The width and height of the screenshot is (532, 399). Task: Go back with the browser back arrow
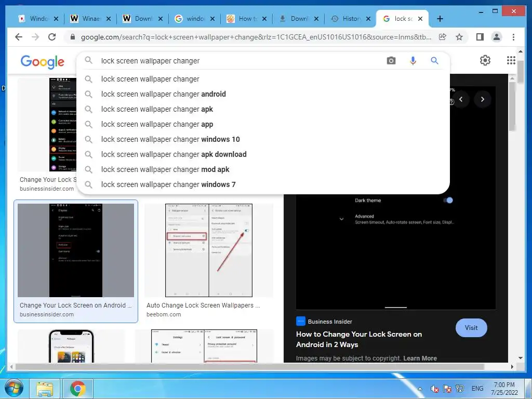click(x=19, y=37)
